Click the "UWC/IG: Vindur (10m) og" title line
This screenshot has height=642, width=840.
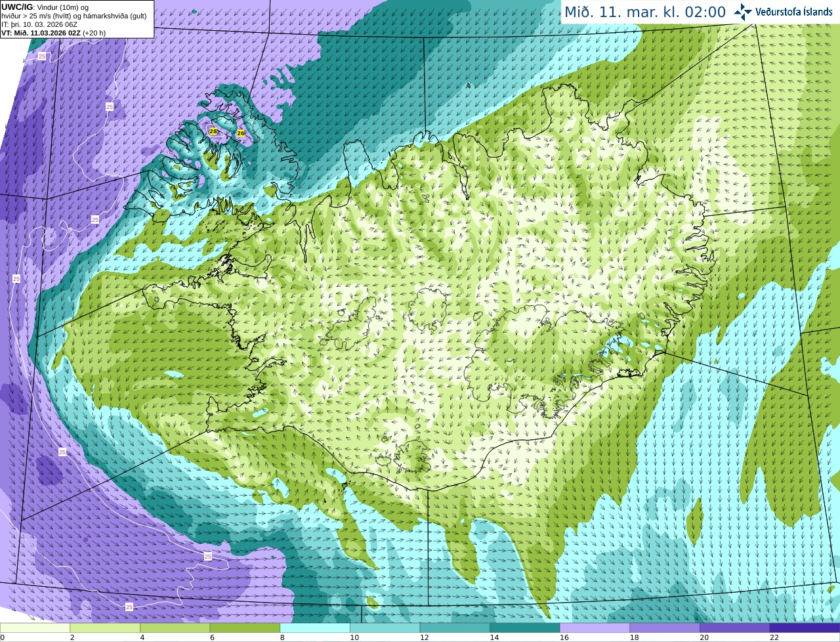coord(45,7)
